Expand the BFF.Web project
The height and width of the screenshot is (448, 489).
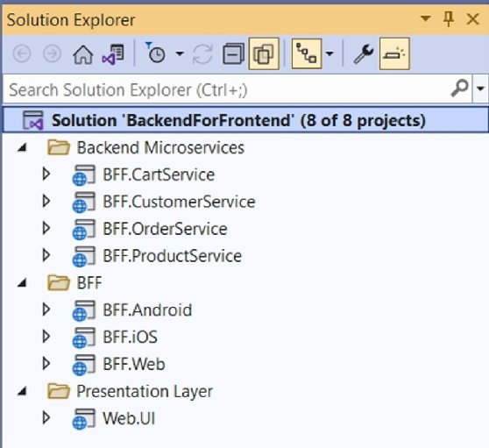[46, 364]
